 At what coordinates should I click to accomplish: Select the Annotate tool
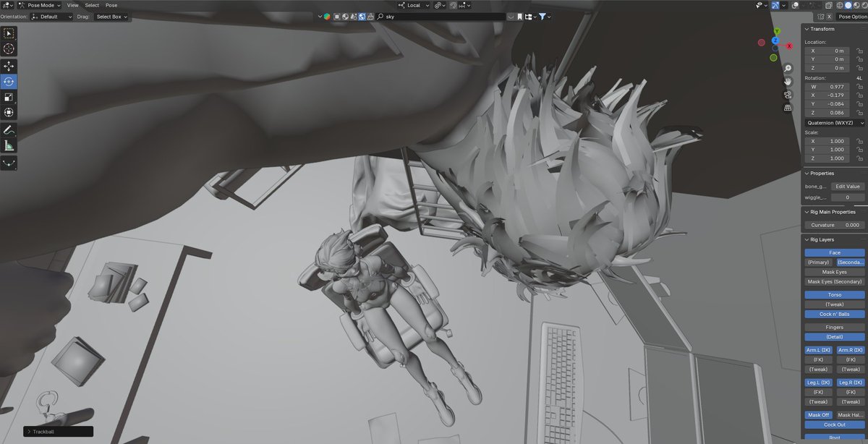click(9, 130)
